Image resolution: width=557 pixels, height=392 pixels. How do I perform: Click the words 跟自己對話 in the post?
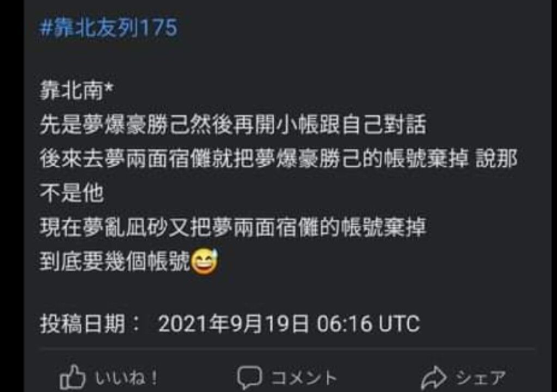click(x=372, y=124)
